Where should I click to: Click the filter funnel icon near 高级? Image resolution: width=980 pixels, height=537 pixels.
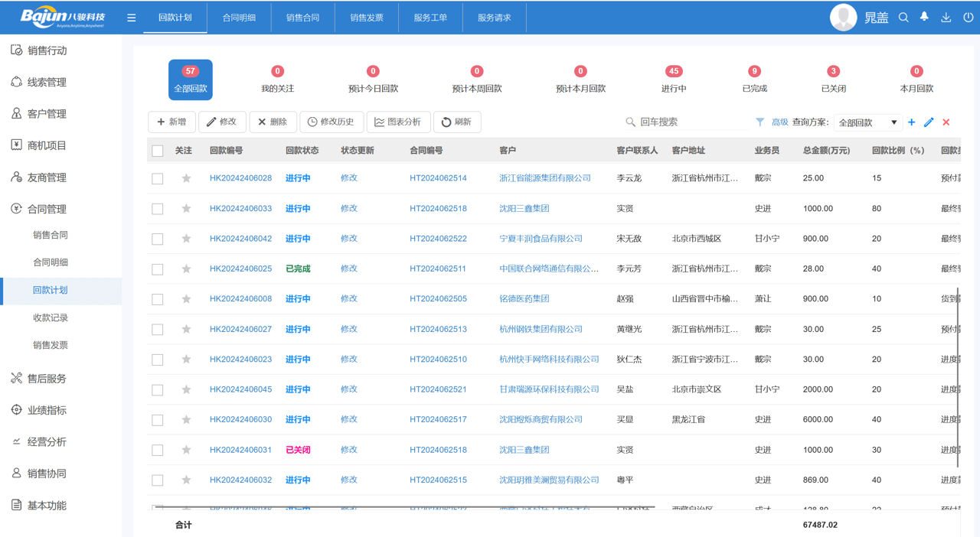759,122
